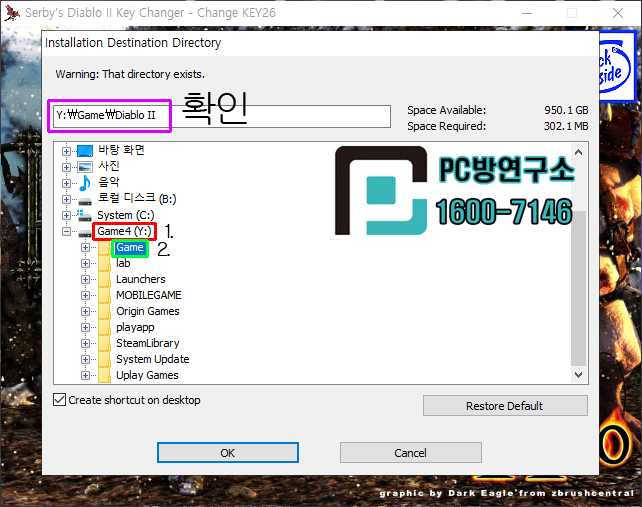Select Game4 (Y:) drive label

point(124,231)
